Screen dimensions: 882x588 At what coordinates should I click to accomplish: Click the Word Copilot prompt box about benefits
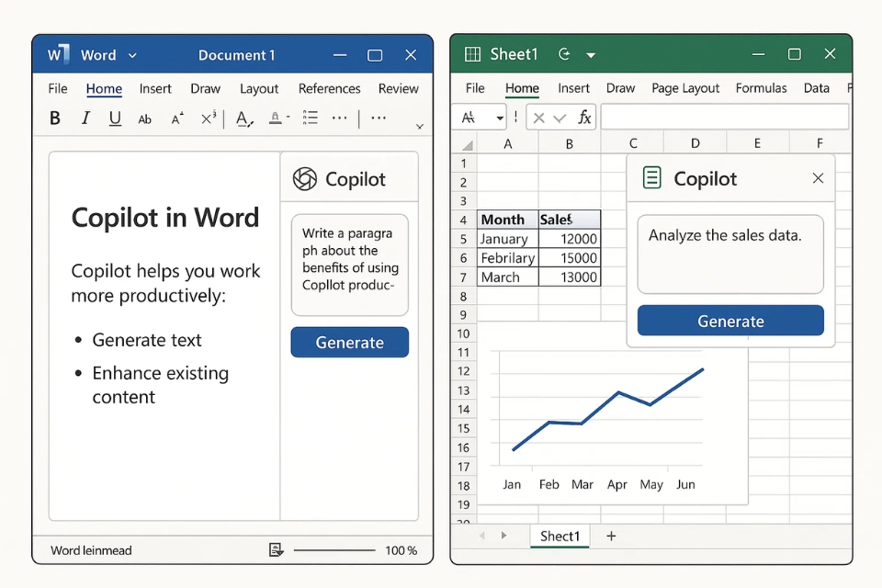[350, 265]
